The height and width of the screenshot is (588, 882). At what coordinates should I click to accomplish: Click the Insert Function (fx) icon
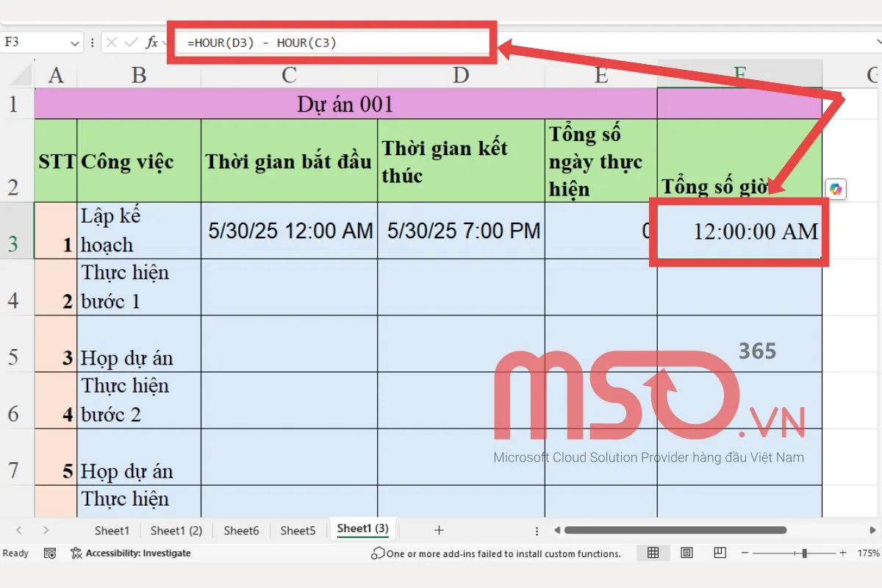[154, 42]
